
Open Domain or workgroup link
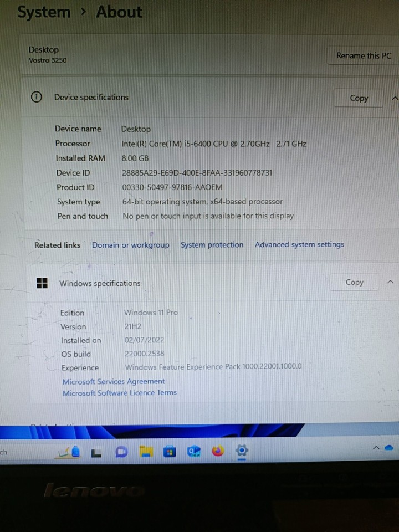(131, 245)
